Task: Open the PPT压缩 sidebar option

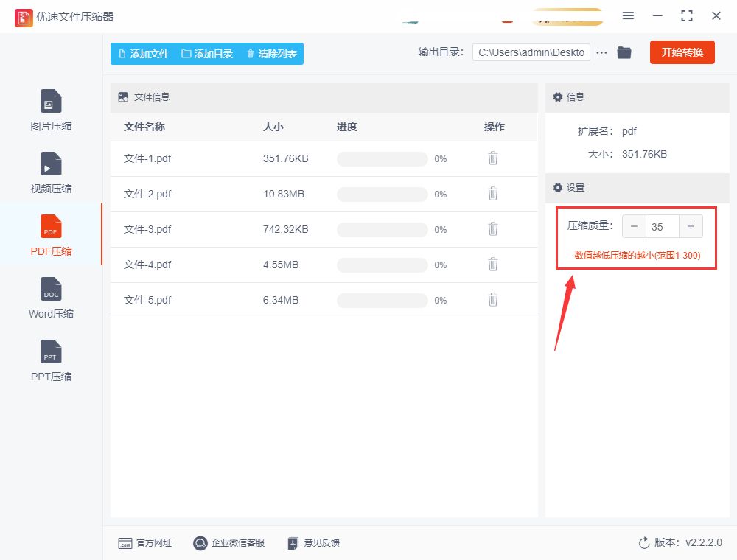Action: coord(51,360)
